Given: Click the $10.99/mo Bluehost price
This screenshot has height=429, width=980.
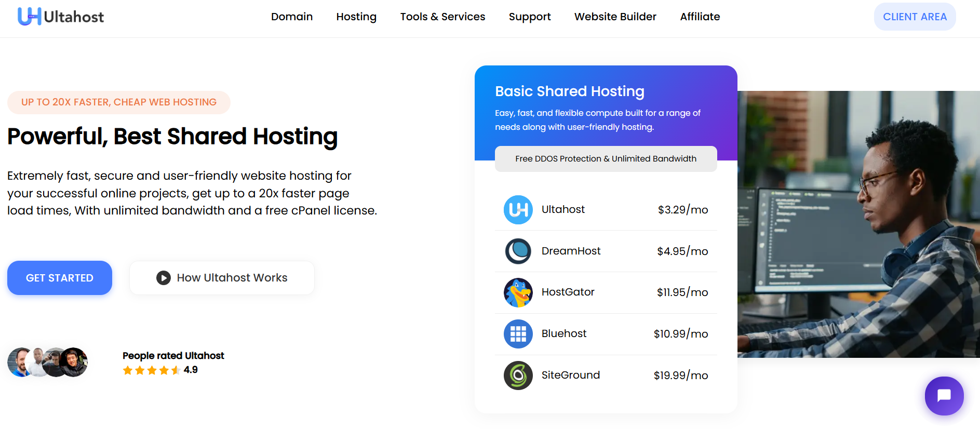Looking at the screenshot, I should [681, 334].
